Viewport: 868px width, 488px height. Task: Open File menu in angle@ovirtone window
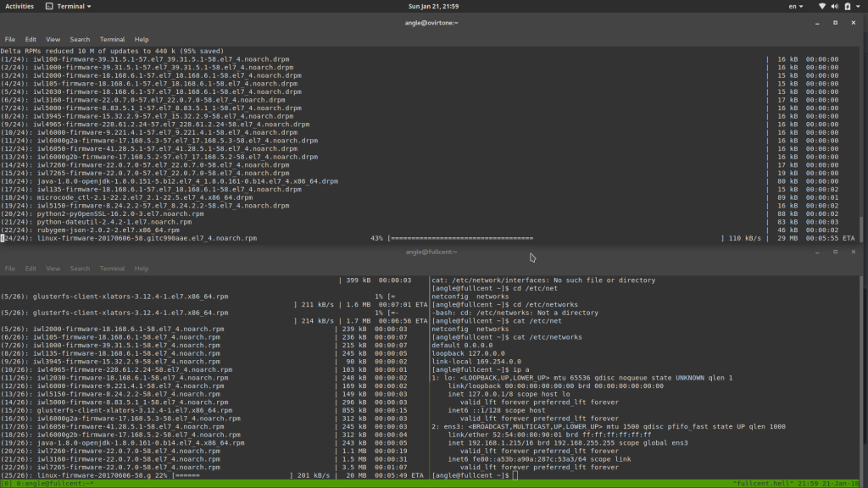(x=10, y=39)
